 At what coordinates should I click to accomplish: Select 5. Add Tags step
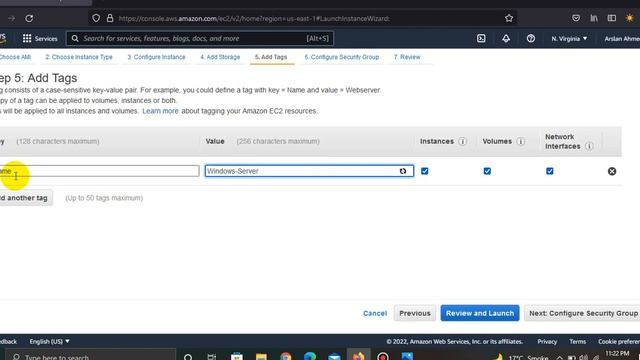[271, 57]
